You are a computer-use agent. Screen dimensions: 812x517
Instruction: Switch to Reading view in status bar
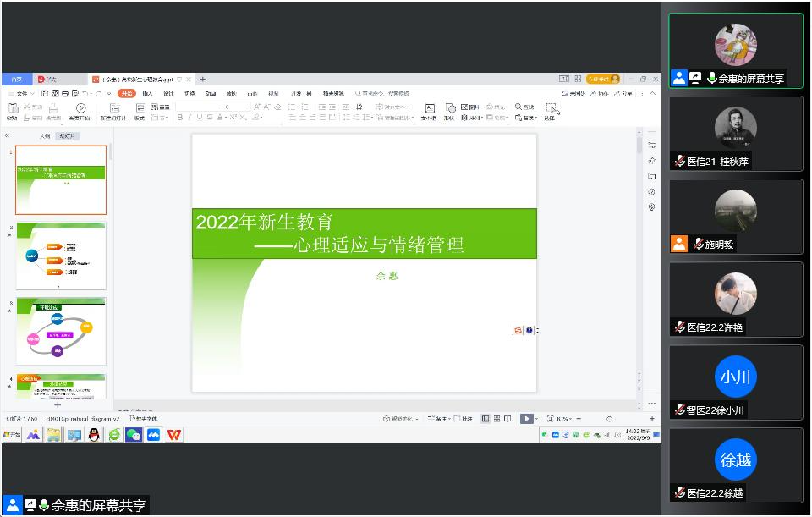[507, 419]
